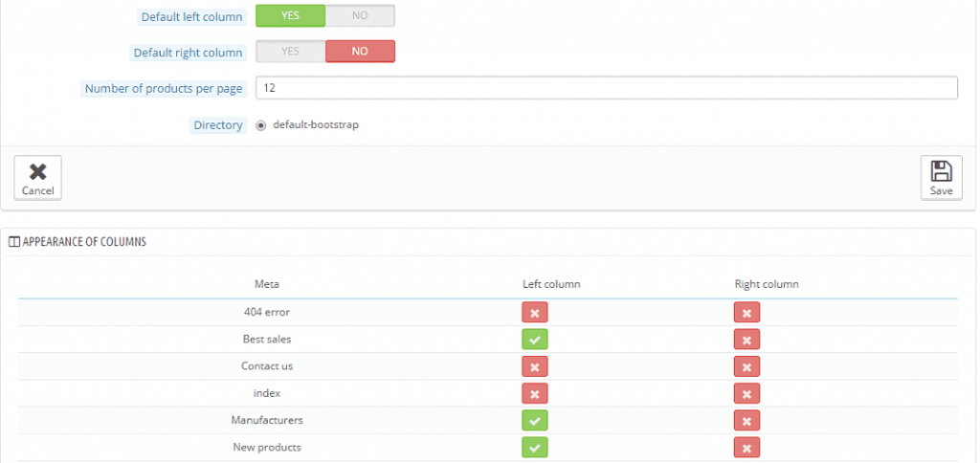Toggle 404 error right column status icon
This screenshot has height=463, width=980.
[x=746, y=313]
